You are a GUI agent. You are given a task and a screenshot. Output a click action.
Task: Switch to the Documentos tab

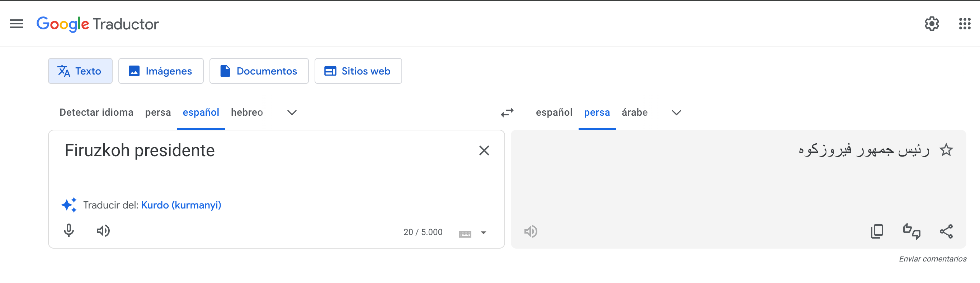[259, 71]
